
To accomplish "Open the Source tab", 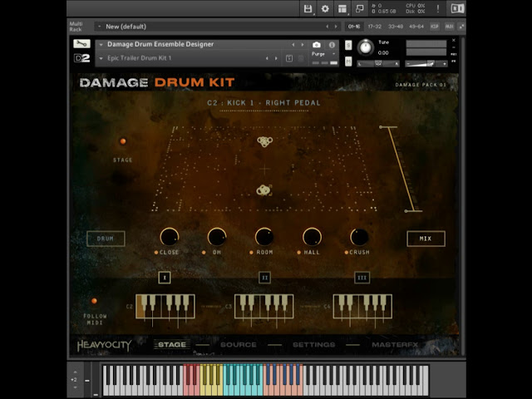I will point(239,345).
